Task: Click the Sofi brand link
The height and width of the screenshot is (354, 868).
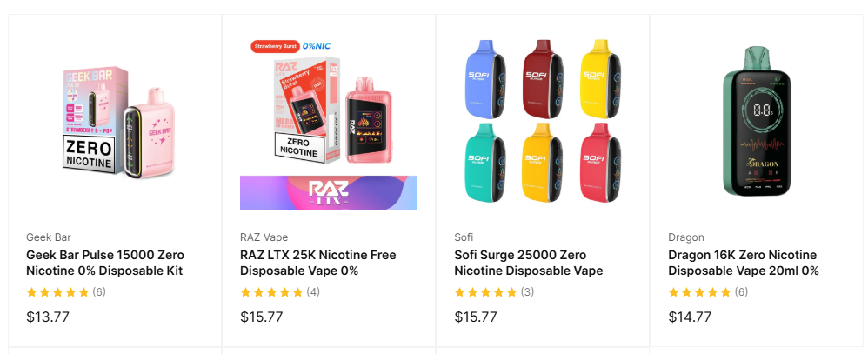Action: pyautogui.click(x=464, y=237)
